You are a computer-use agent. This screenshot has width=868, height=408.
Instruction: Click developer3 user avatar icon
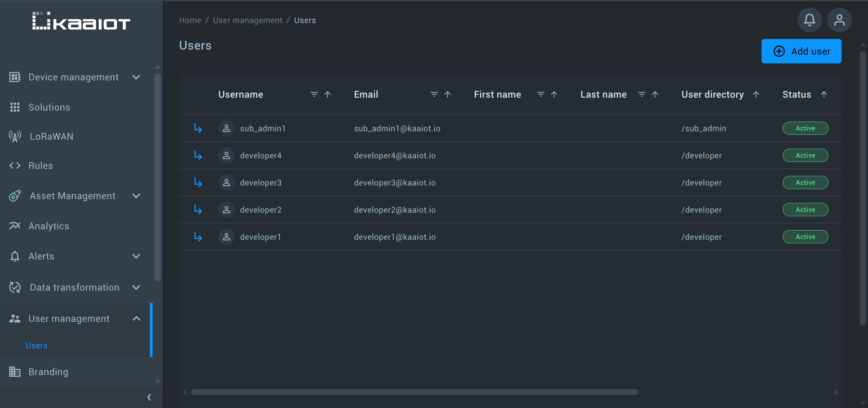pyautogui.click(x=226, y=182)
